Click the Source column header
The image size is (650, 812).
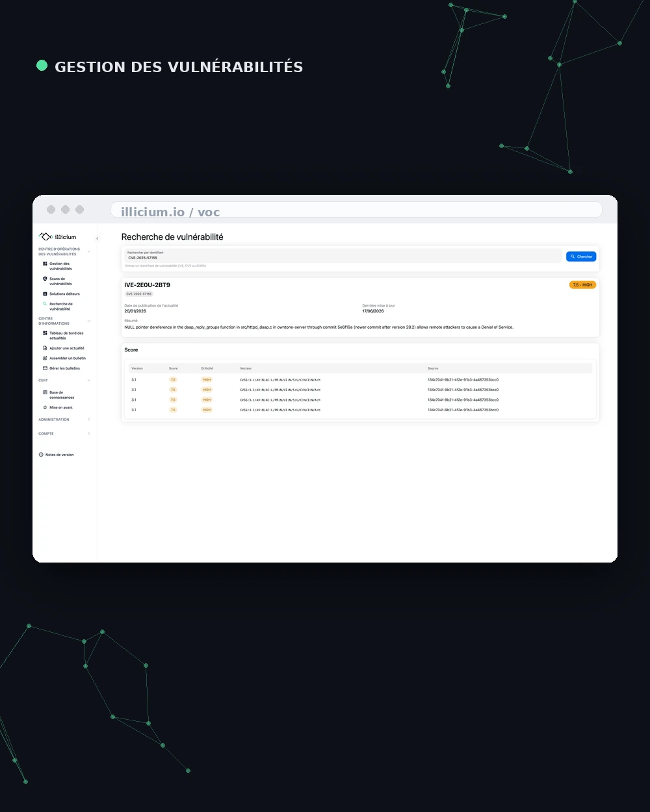pyautogui.click(x=433, y=368)
